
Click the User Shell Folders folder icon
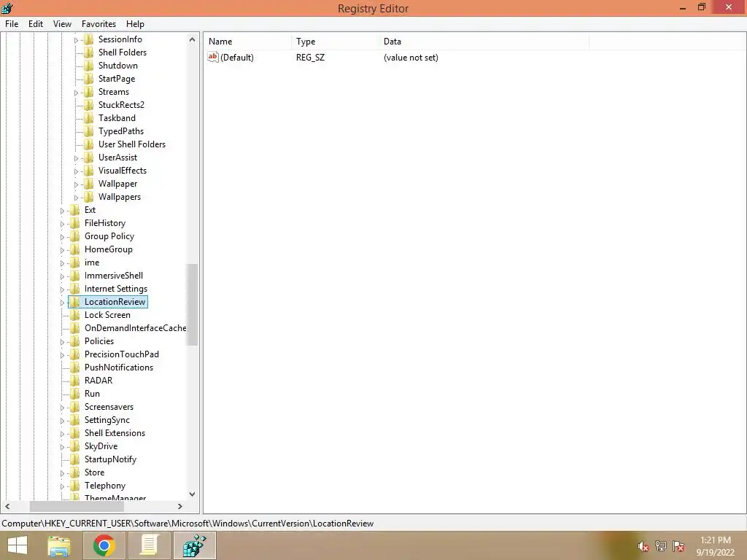point(88,144)
